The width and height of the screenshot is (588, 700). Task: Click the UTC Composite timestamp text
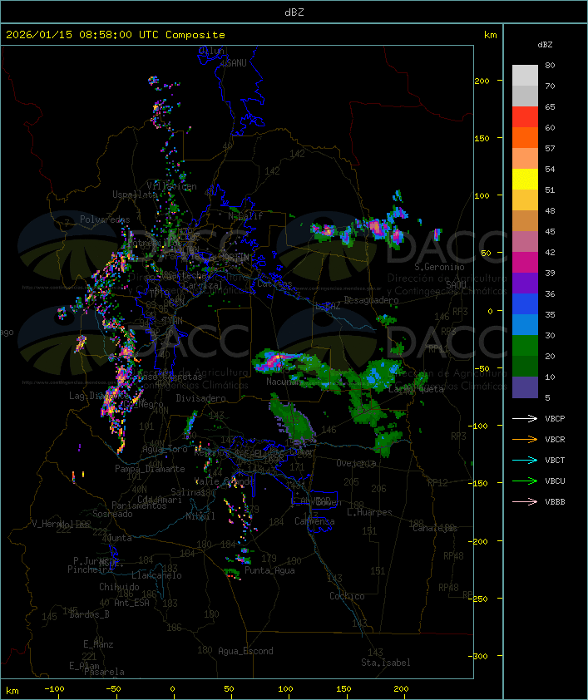pos(115,35)
